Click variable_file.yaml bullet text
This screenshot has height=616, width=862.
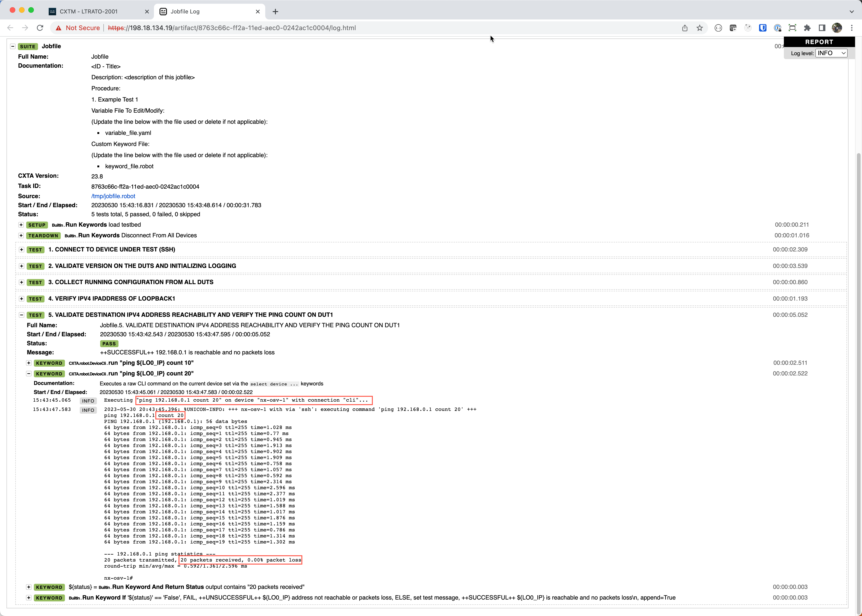coord(128,133)
